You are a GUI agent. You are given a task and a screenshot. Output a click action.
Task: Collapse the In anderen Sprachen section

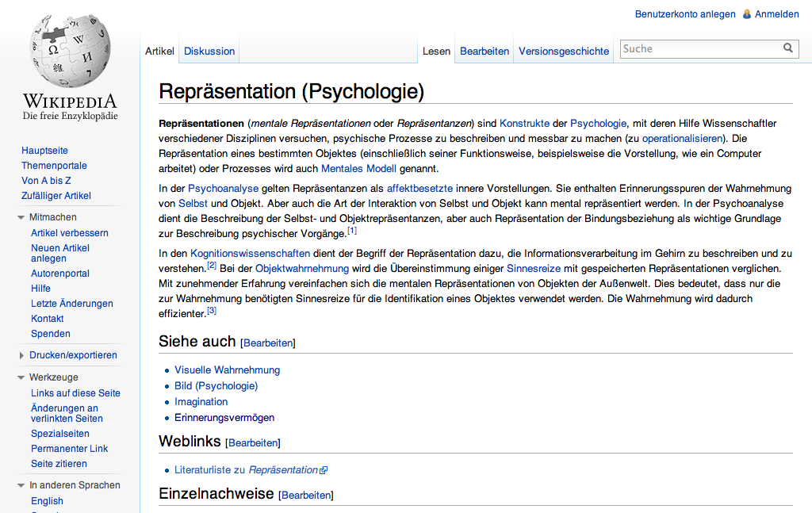click(21, 485)
